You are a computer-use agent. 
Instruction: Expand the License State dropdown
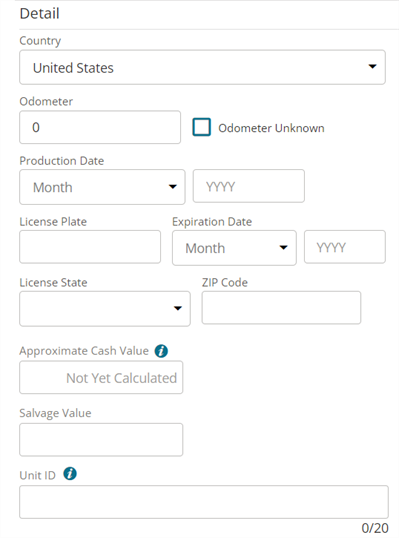105,308
